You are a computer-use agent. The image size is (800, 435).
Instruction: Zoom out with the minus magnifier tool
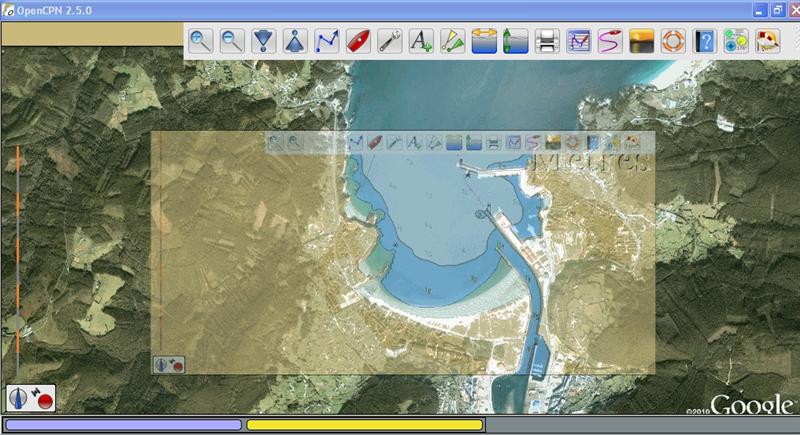point(232,41)
